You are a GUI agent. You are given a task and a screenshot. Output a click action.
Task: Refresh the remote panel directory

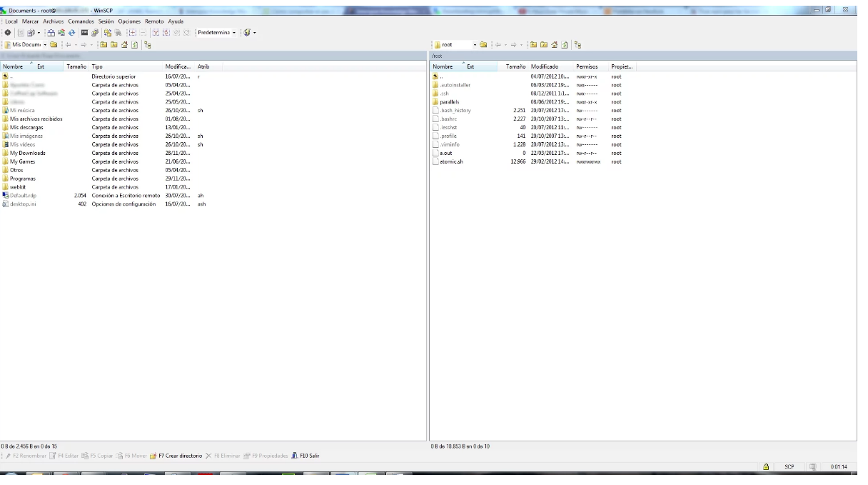[x=564, y=44]
